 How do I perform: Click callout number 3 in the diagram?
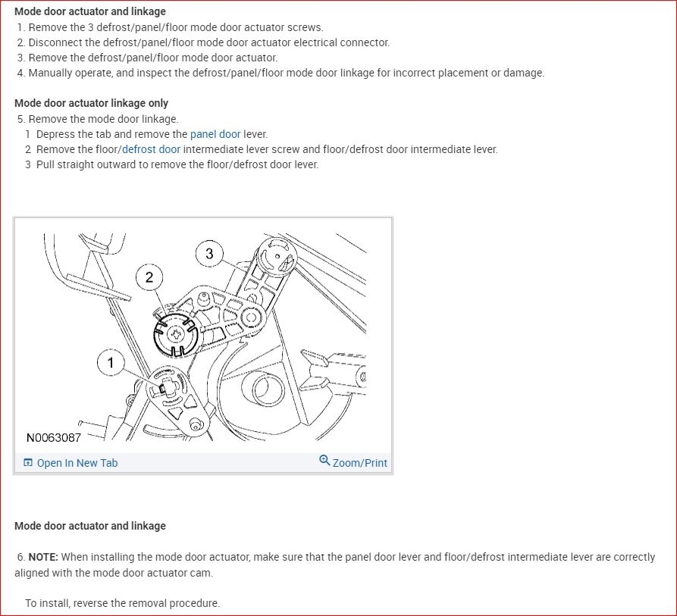coord(209,254)
